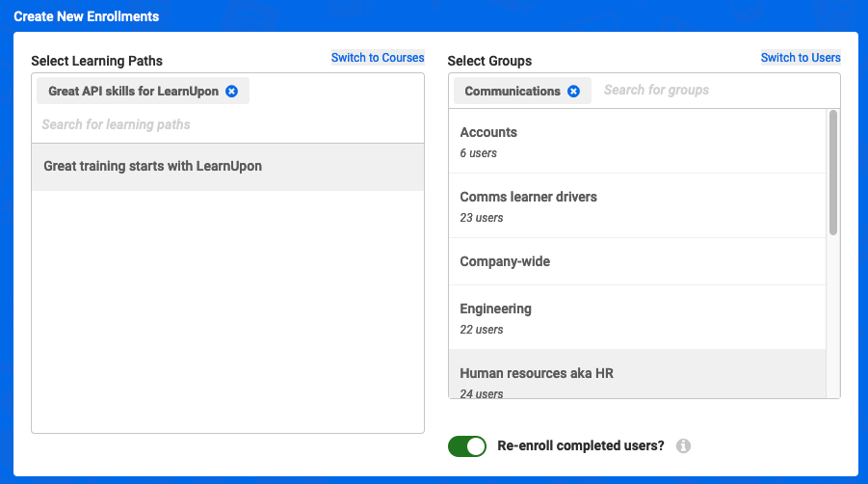Focus the Search for learning paths field

pos(227,124)
